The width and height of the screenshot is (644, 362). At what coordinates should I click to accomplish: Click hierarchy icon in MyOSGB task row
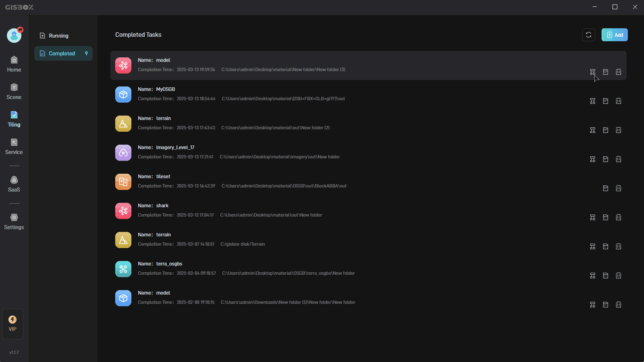(593, 101)
